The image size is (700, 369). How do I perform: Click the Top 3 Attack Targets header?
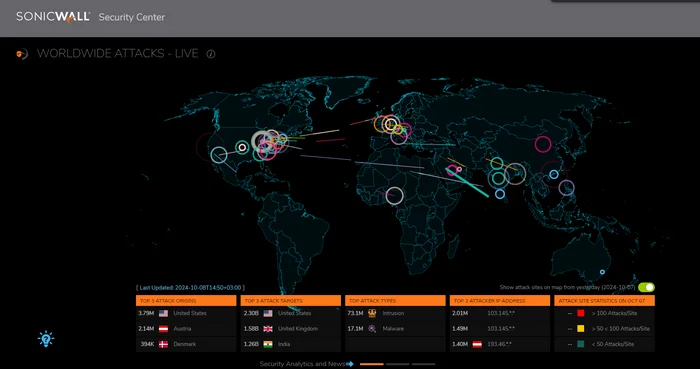(291, 301)
